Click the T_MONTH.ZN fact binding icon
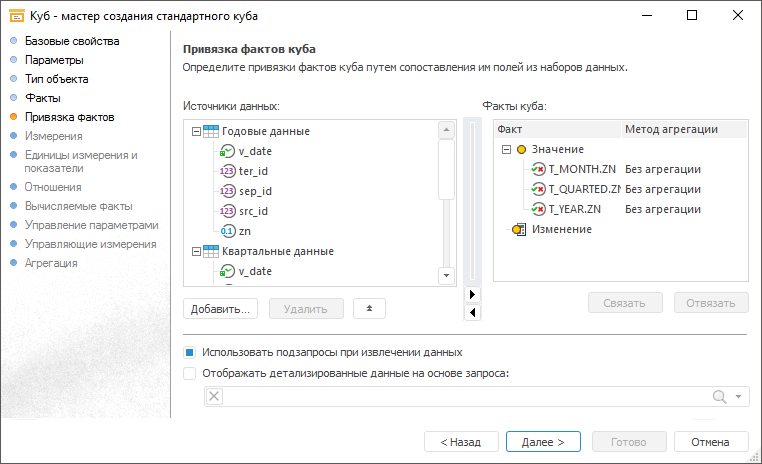762x464 pixels. pos(538,169)
